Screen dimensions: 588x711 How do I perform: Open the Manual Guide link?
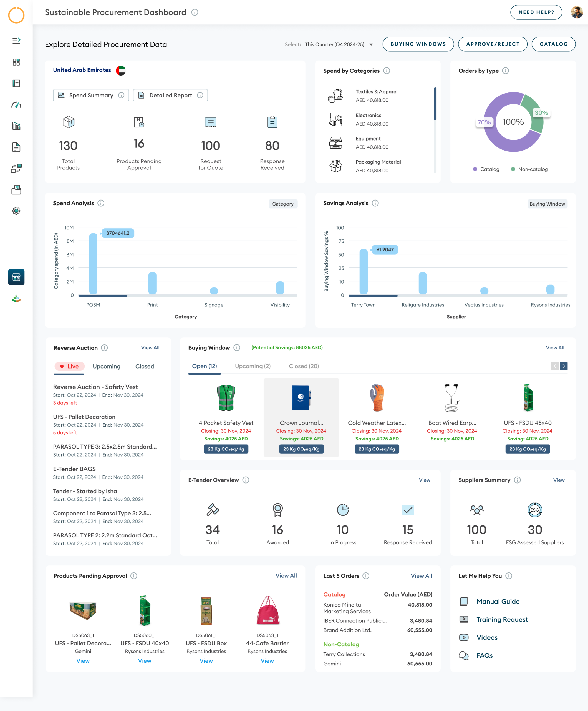pos(498,601)
